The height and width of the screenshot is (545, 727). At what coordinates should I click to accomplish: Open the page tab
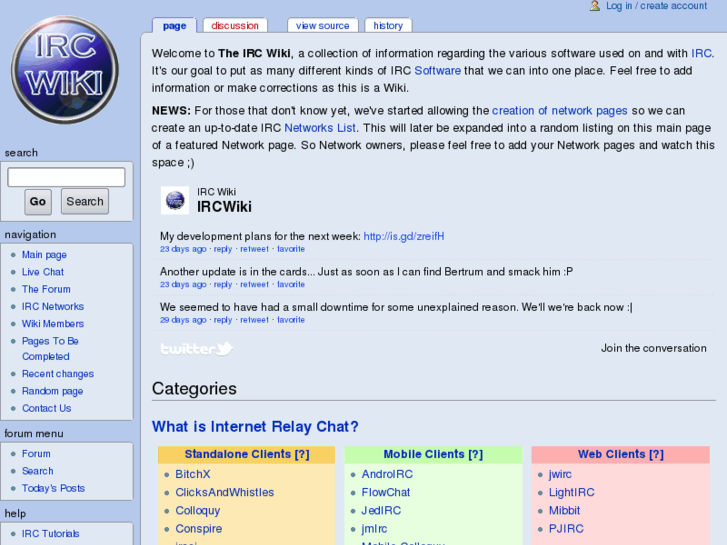pyautogui.click(x=174, y=26)
